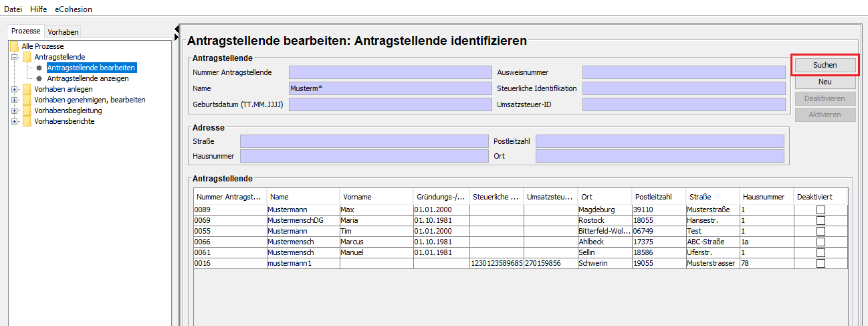Open the eCohesion menu
The image size is (868, 326).
coord(74,9)
